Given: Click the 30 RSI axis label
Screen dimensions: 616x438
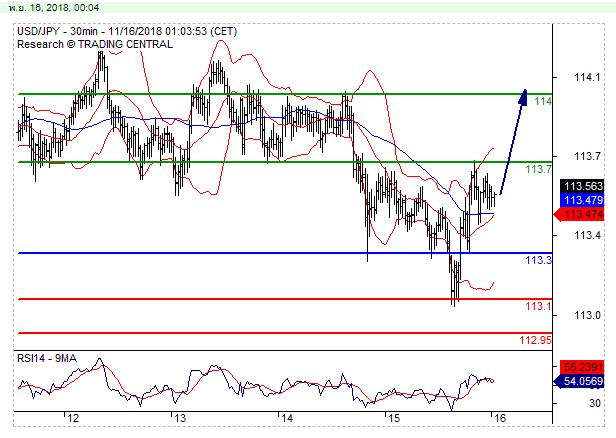Looking at the screenshot, I should pyautogui.click(x=595, y=403).
